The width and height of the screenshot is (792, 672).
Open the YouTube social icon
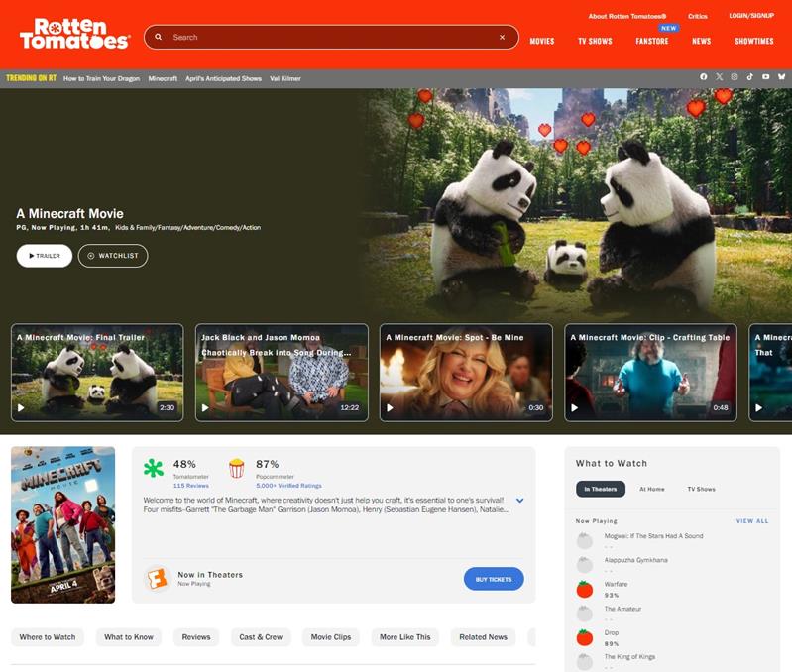tap(766, 77)
